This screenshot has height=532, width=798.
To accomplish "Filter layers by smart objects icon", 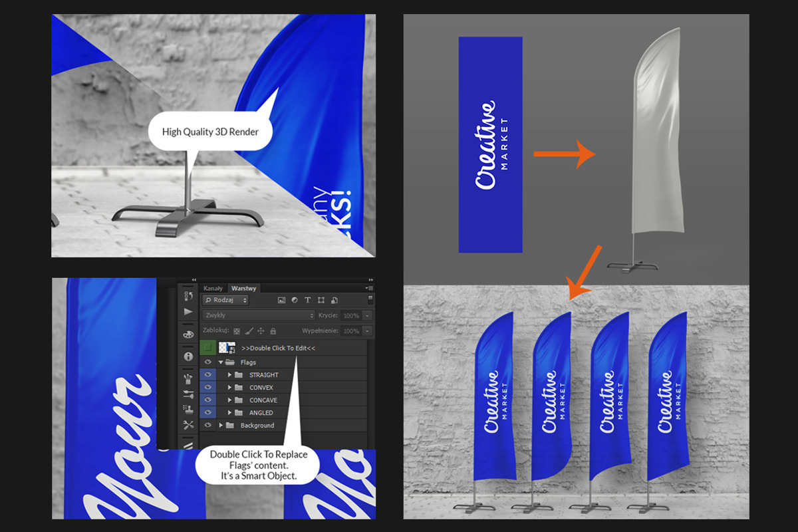I will click(334, 300).
